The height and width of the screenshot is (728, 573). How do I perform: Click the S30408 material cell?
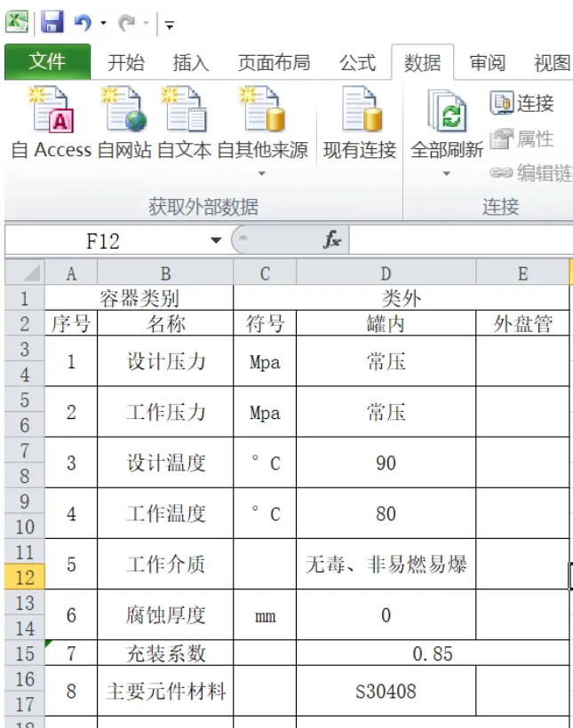(386, 691)
